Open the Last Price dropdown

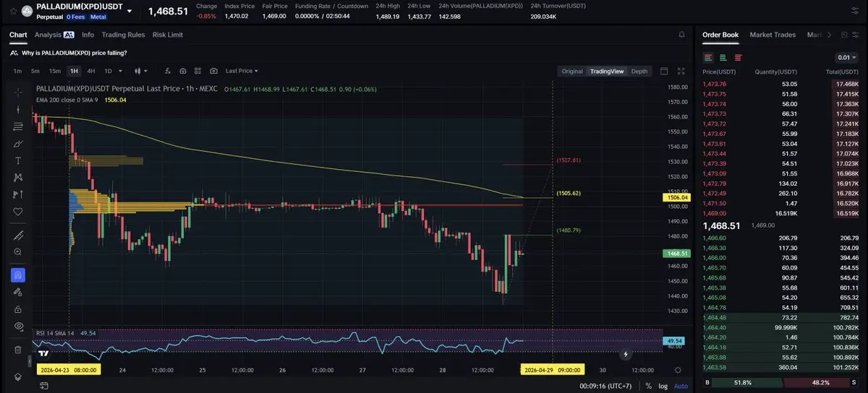click(242, 71)
